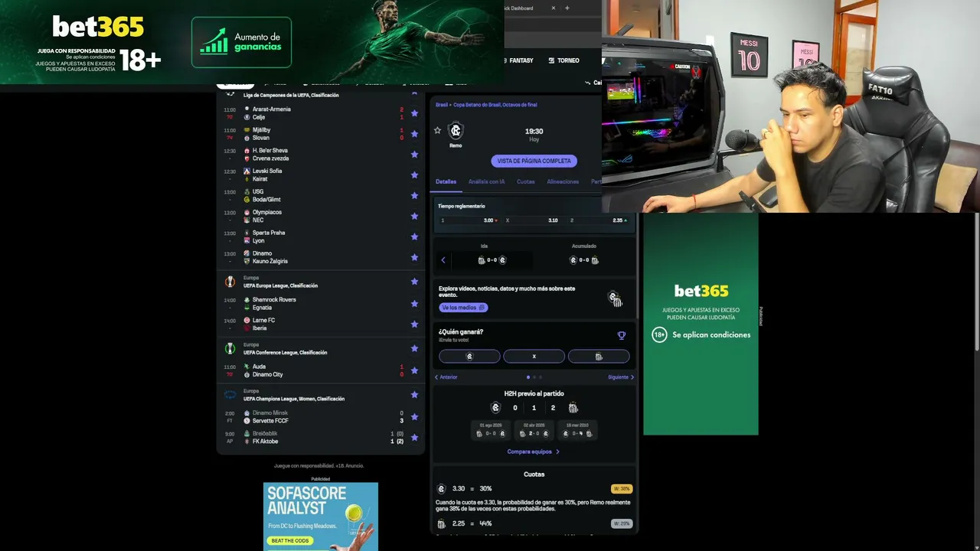Click the Remo crest in H2H summary

495,408
